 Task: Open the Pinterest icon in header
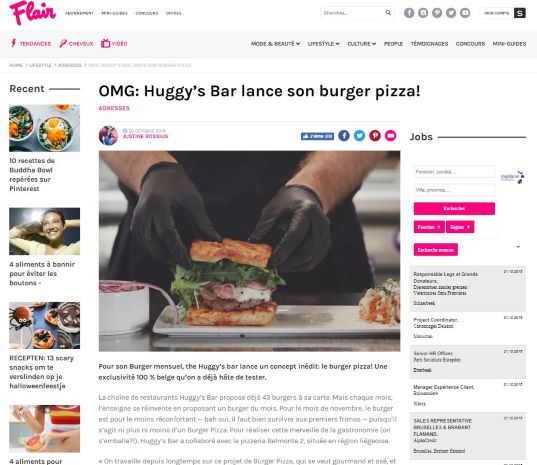point(437,13)
